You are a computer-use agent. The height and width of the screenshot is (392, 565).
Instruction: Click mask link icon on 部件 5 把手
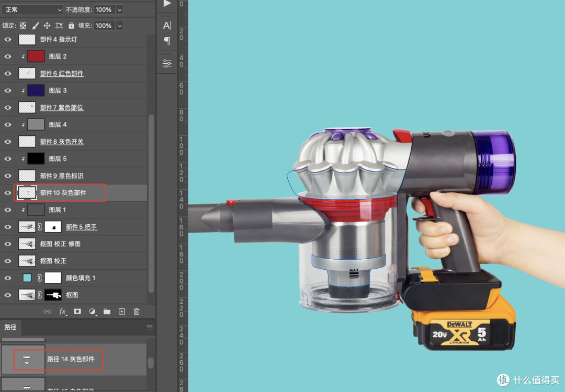tap(40, 227)
